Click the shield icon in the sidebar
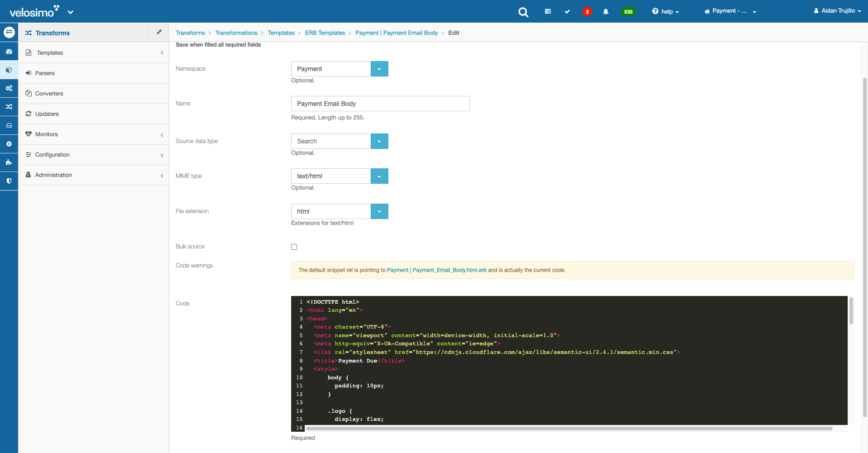Image resolution: width=868 pixels, height=453 pixels. tap(9, 181)
